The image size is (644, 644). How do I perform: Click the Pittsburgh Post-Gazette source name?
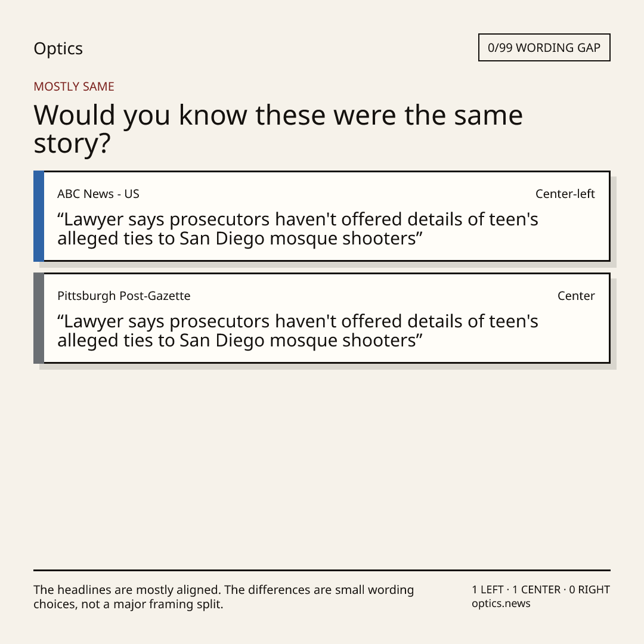[123, 296]
